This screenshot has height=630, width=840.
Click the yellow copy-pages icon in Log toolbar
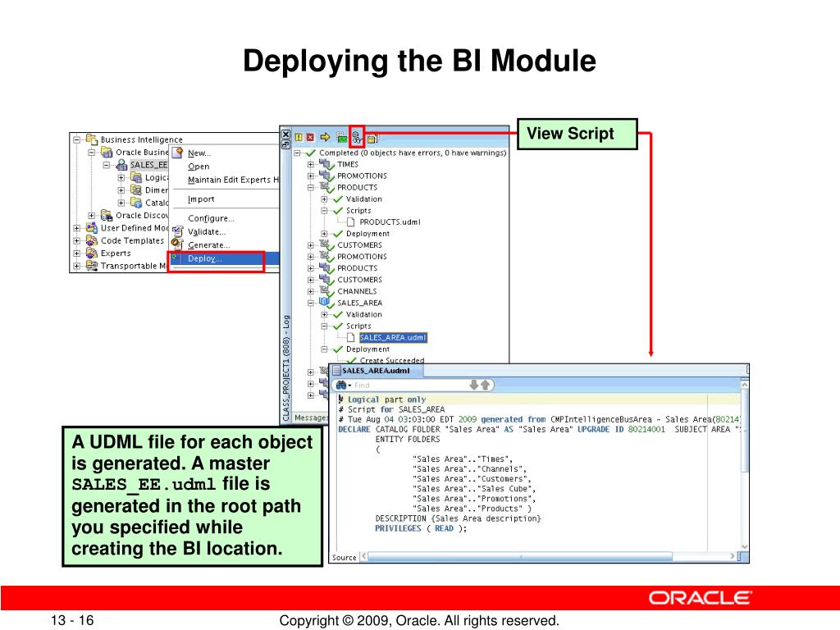click(x=372, y=138)
